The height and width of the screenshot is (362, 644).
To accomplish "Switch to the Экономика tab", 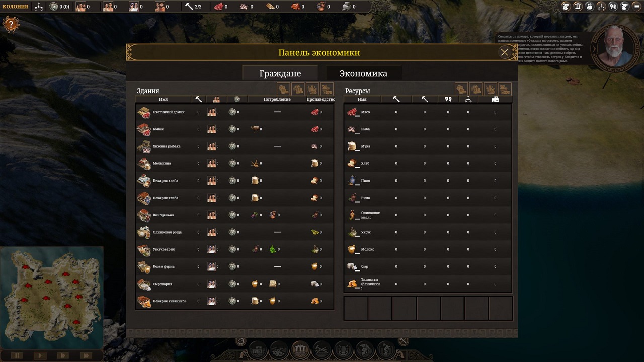I will (x=363, y=73).
